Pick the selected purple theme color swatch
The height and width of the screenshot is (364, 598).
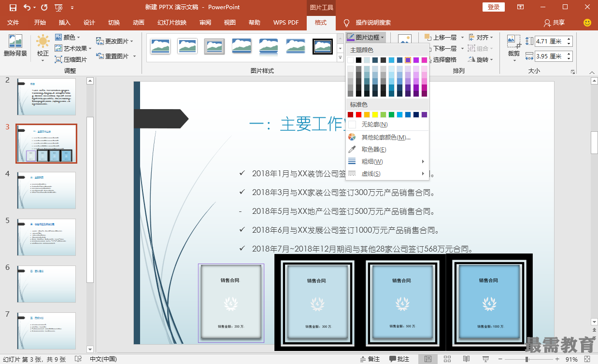pyautogui.click(x=408, y=60)
